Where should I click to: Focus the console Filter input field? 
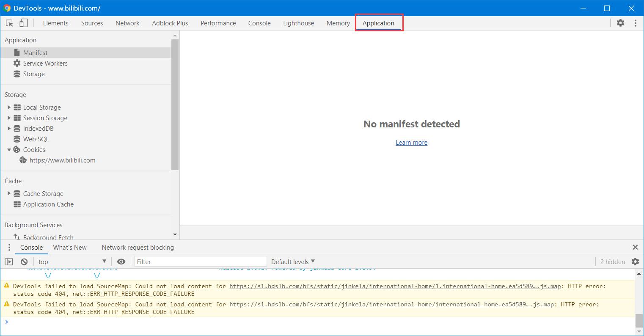(201, 262)
